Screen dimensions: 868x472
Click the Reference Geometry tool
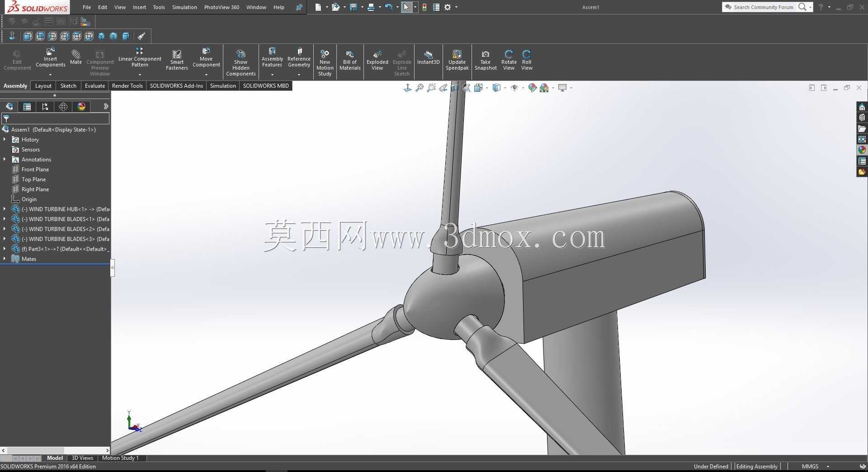(299, 57)
